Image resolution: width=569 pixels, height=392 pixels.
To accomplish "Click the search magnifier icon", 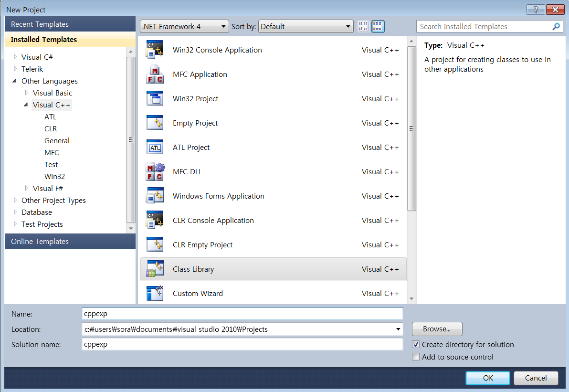I will coord(556,26).
